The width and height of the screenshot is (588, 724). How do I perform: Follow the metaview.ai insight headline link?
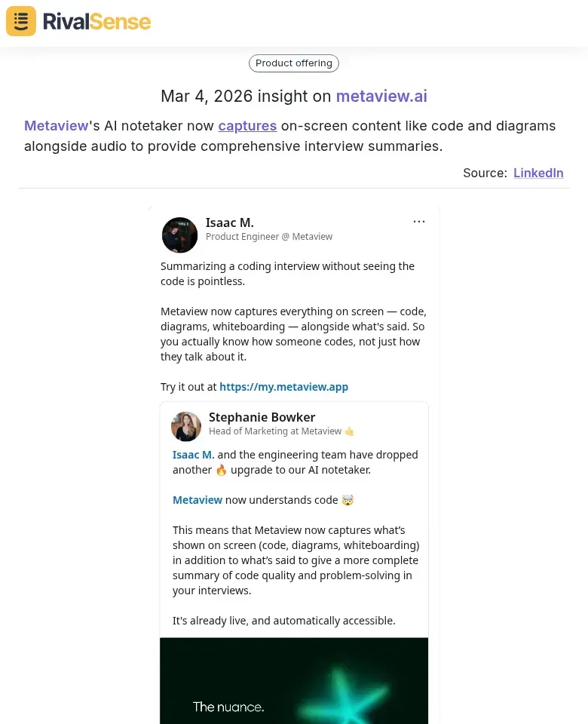pyautogui.click(x=381, y=96)
